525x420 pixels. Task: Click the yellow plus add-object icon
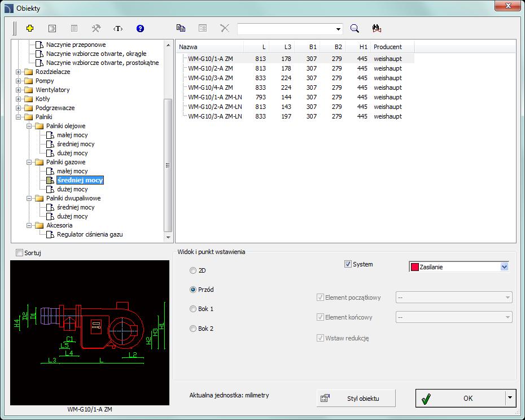click(x=30, y=28)
